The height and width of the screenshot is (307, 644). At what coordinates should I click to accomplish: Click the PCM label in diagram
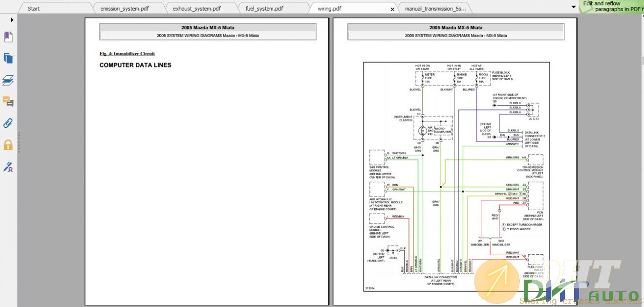coord(540,213)
